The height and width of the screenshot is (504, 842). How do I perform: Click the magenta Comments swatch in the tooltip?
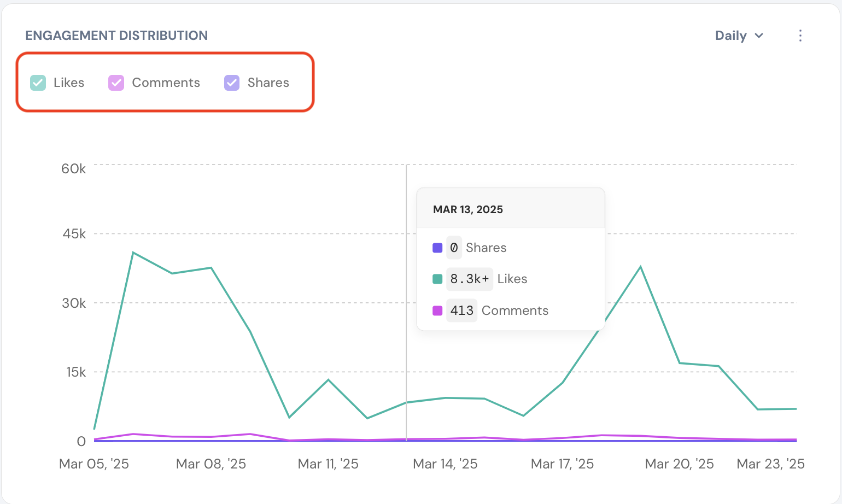[437, 310]
